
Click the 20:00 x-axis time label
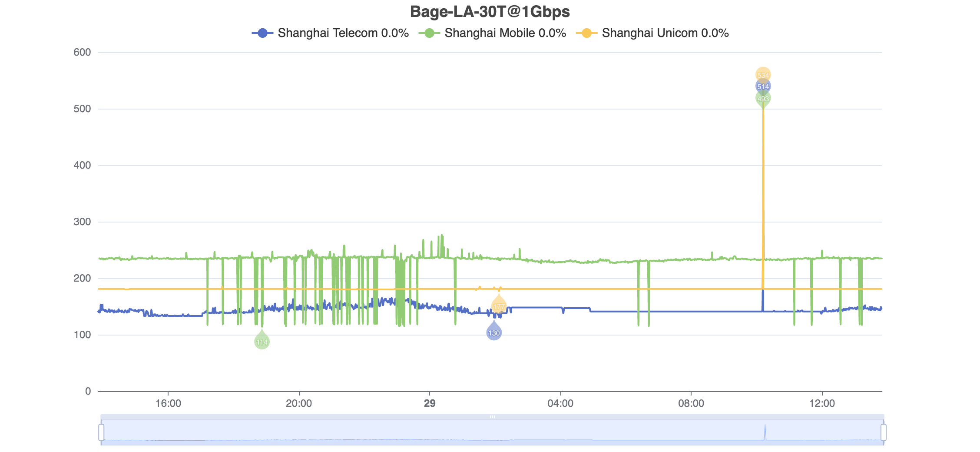coord(299,403)
